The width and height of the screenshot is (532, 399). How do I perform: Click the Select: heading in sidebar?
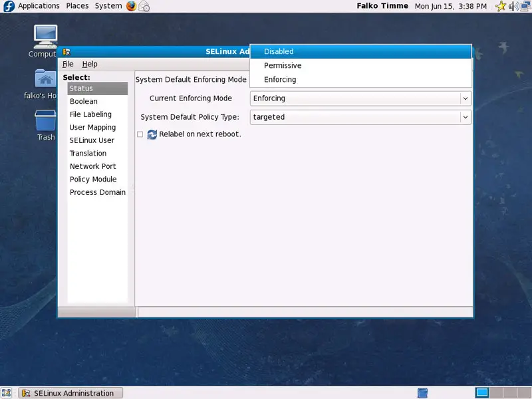tap(76, 77)
